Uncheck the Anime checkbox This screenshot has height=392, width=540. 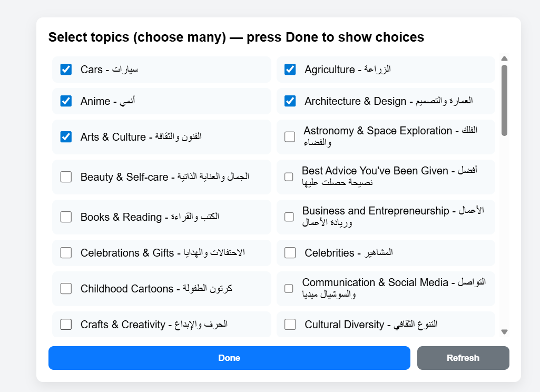[x=66, y=101]
